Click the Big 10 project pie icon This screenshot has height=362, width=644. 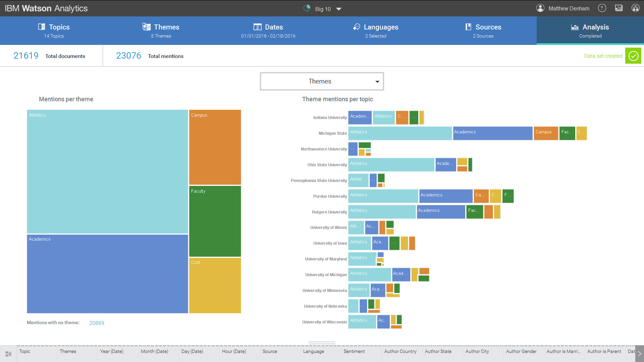point(307,8)
